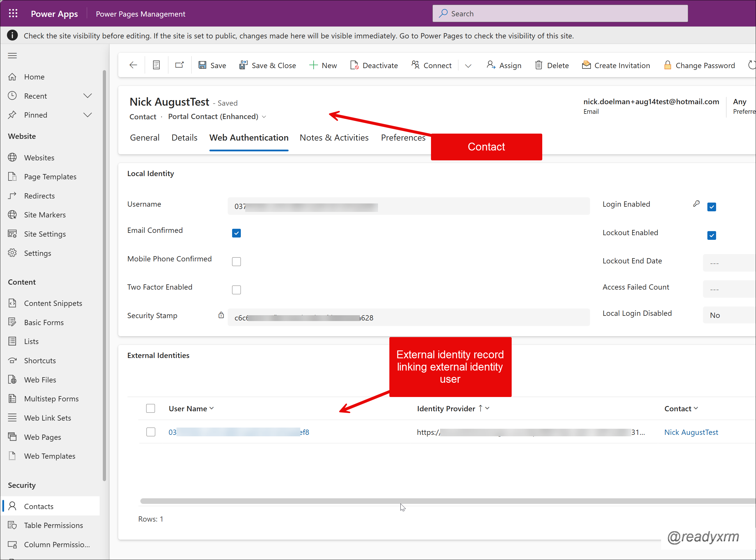Viewport: 756px width, 560px height.
Task: Open the Identity Provider column sort menu
Action: [488, 408]
